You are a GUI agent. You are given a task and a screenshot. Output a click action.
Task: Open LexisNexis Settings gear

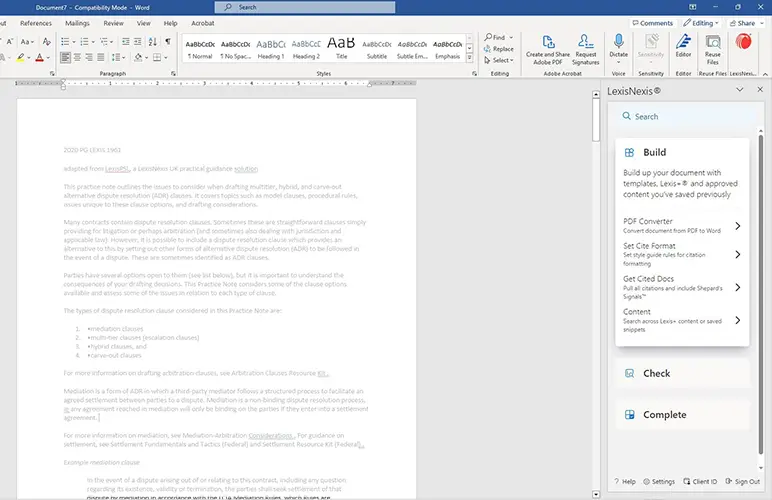pyautogui.click(x=658, y=482)
